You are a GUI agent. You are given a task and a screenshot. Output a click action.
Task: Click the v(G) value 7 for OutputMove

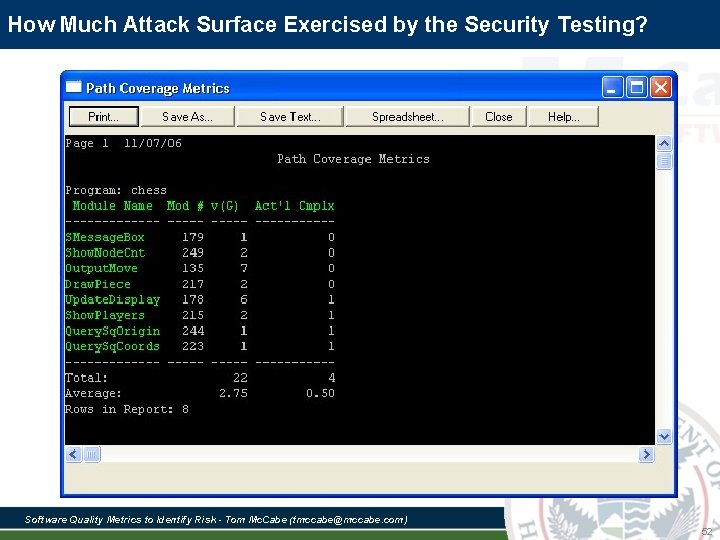point(244,268)
